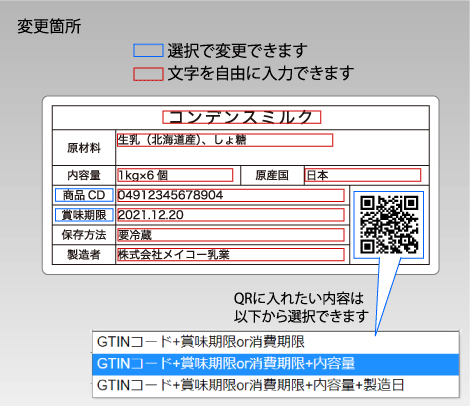Click the QR code image
Image resolution: width=470 pixels, height=406 pixels.
pos(389,225)
